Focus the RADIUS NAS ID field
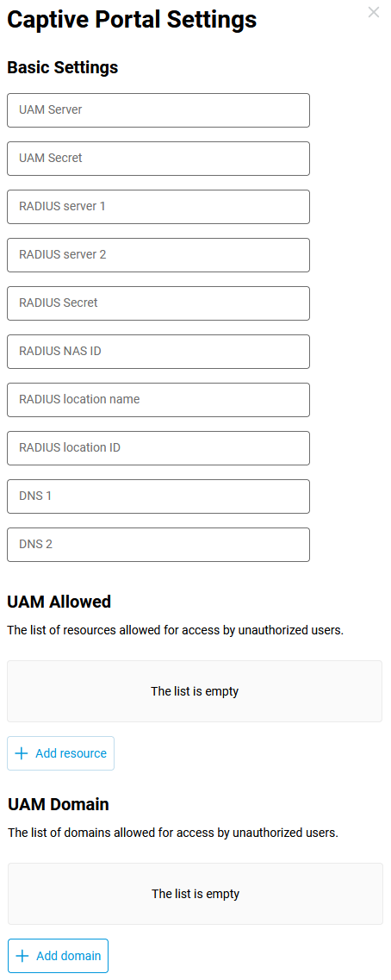The image size is (391, 980). (158, 352)
